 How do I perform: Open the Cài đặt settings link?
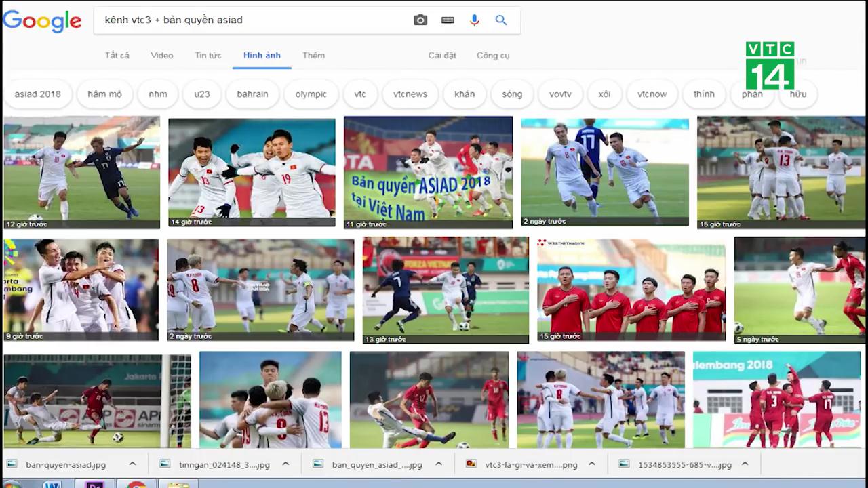coord(442,56)
